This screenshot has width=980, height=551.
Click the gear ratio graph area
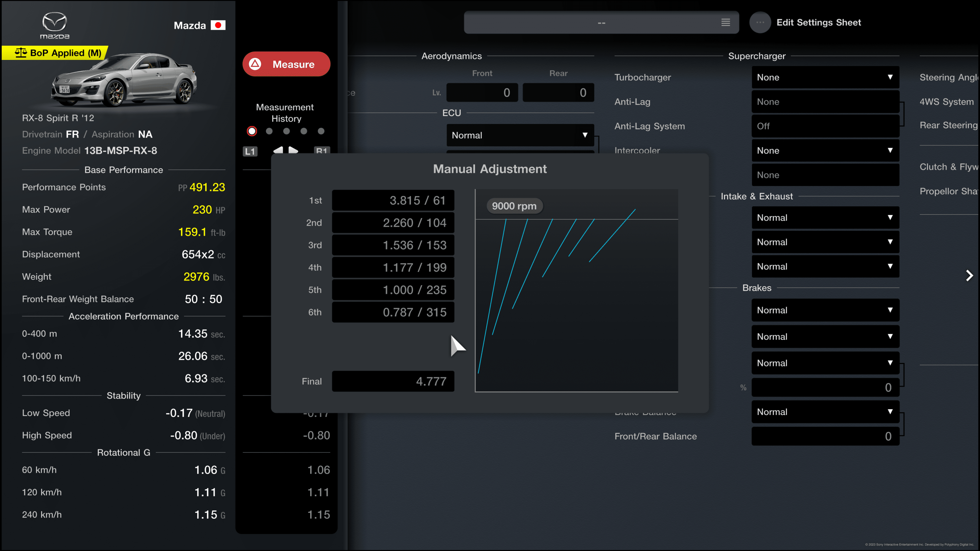click(x=576, y=291)
